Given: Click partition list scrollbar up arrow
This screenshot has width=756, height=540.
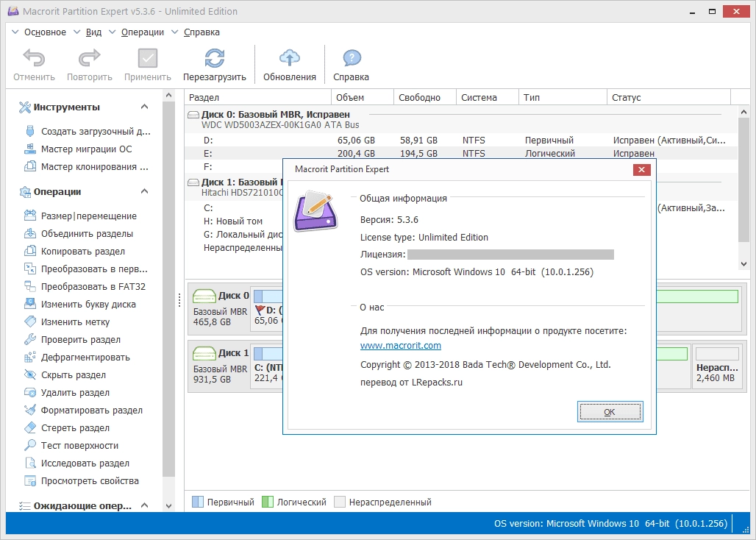Looking at the screenshot, I should 743,112.
